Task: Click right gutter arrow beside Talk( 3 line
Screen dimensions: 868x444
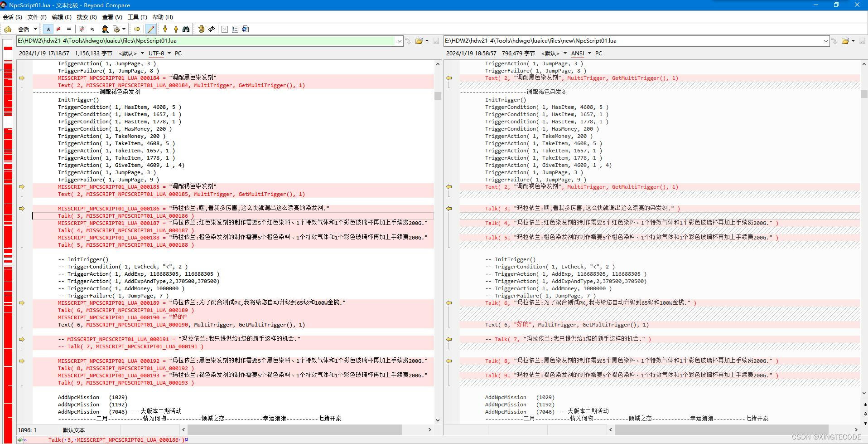Action: click(449, 209)
